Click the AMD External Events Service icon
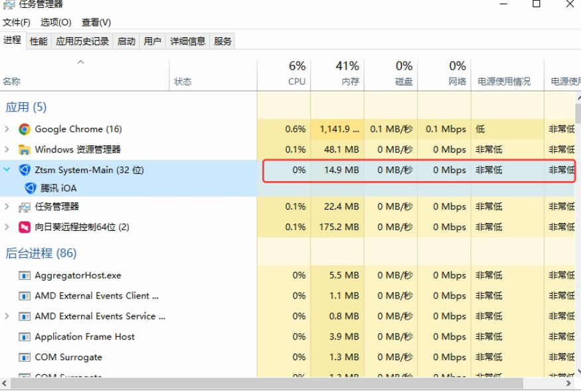Viewport: 581px width, 392px height. [x=25, y=316]
